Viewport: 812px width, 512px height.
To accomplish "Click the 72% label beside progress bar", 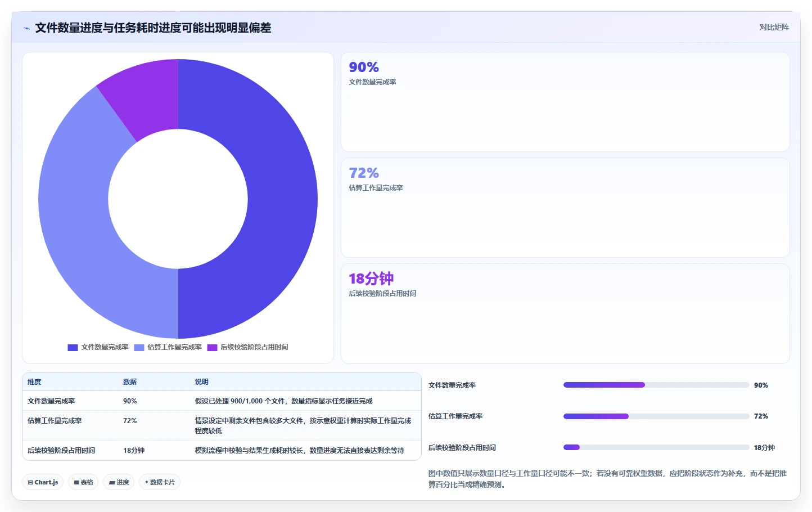I will 761,416.
